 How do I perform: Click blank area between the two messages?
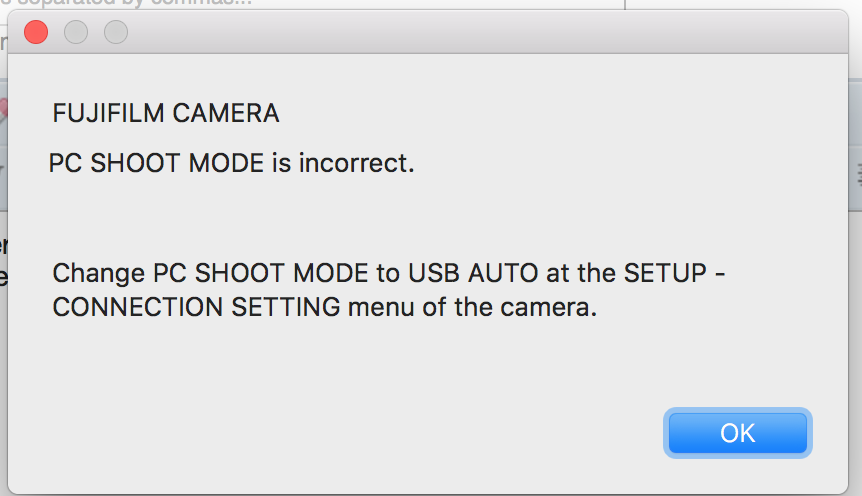pyautogui.click(x=400, y=217)
